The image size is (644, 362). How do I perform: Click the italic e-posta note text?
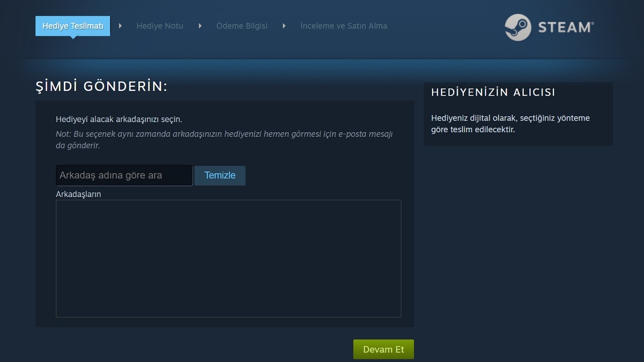(x=224, y=139)
